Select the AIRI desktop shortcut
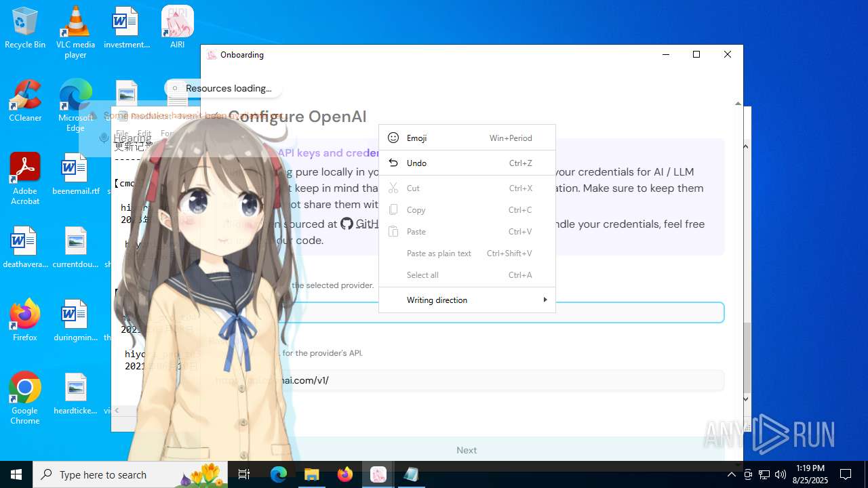 coord(178,28)
